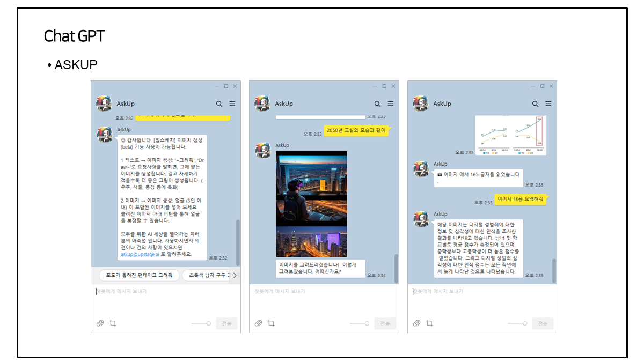Open search in the middle AskUp window
The image size is (644, 362).
pyautogui.click(x=377, y=104)
